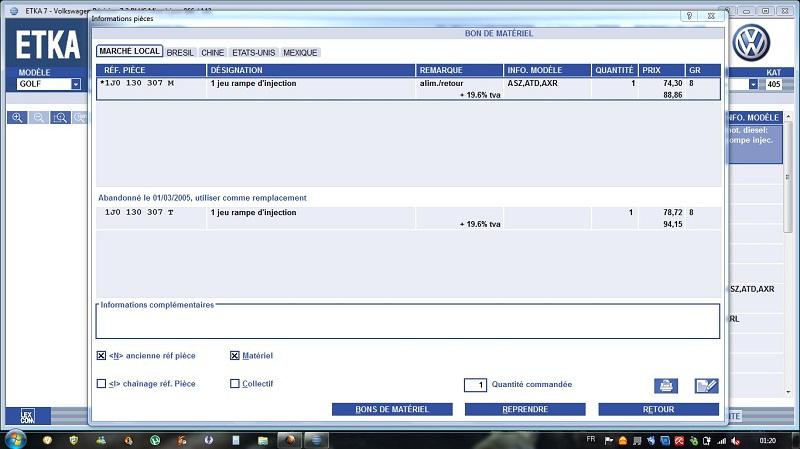Viewport: 800px width, 449px height.
Task: Click the volume icon in system tray
Action: pyautogui.click(x=736, y=441)
